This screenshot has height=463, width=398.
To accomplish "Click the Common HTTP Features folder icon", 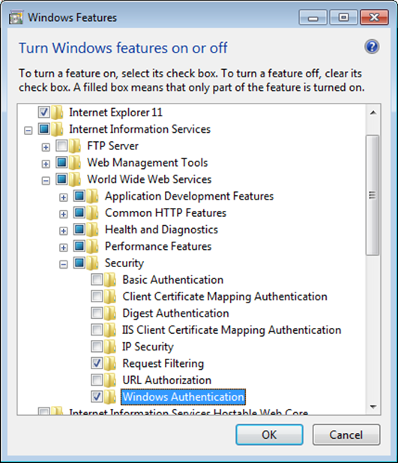I will [x=92, y=213].
